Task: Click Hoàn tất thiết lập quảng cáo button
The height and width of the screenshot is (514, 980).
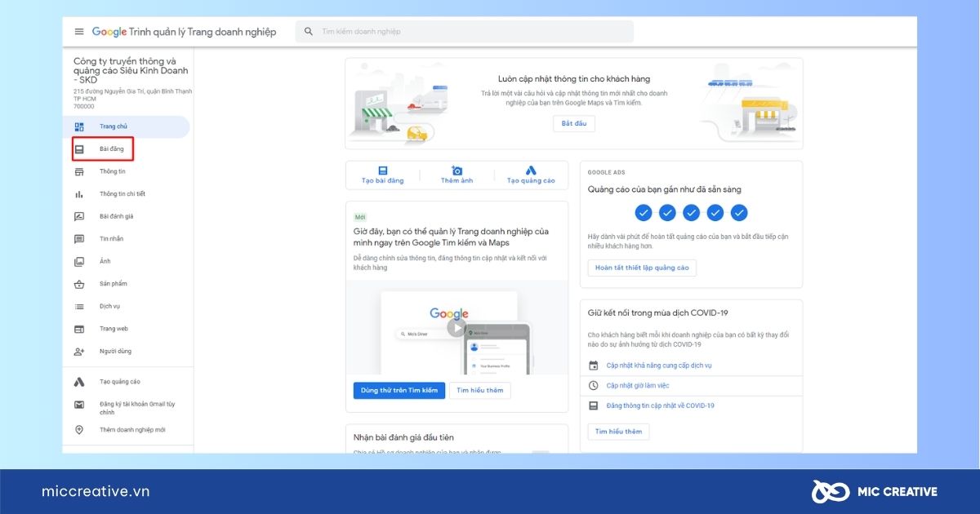Action: pos(642,268)
